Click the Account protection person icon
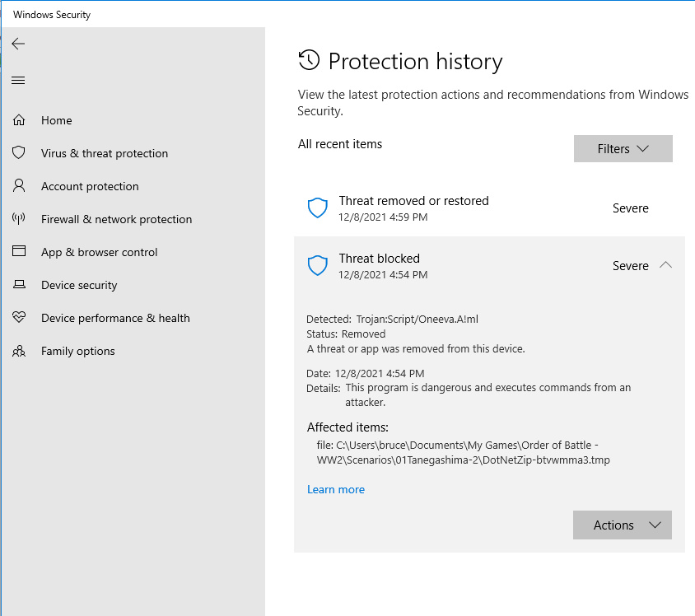This screenshot has height=616, width=695. point(19,186)
